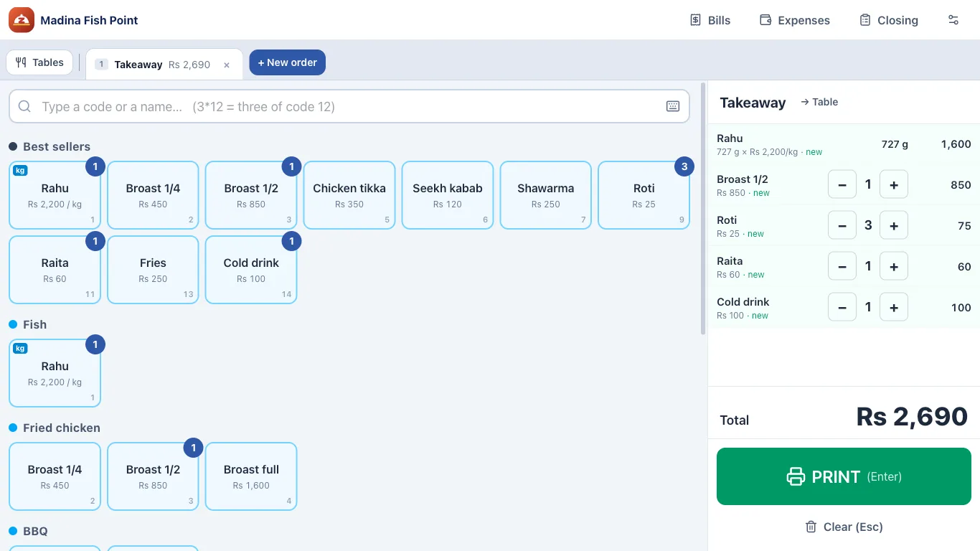Screen dimensions: 980x551
Task: Switch to the Tables view
Action: click(x=39, y=62)
